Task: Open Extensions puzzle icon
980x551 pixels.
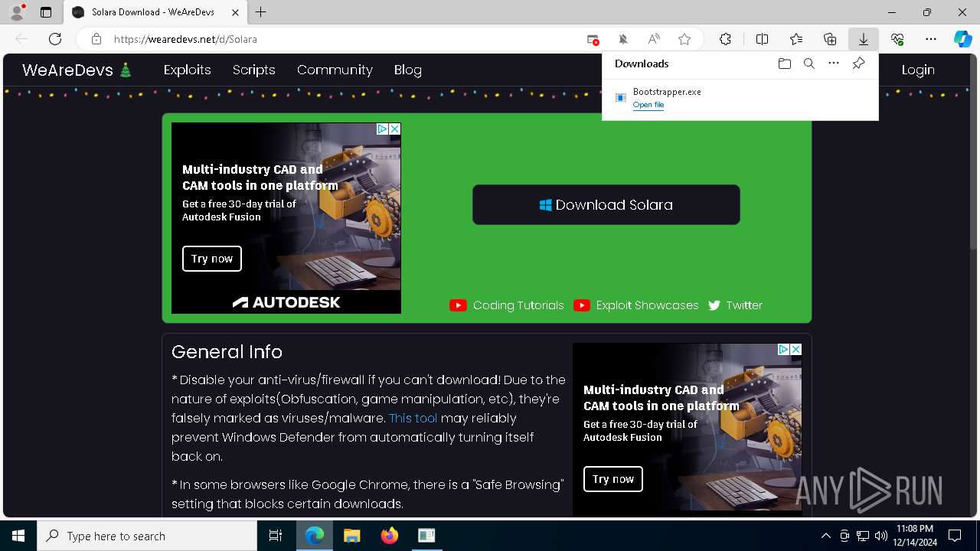Action: point(725,39)
